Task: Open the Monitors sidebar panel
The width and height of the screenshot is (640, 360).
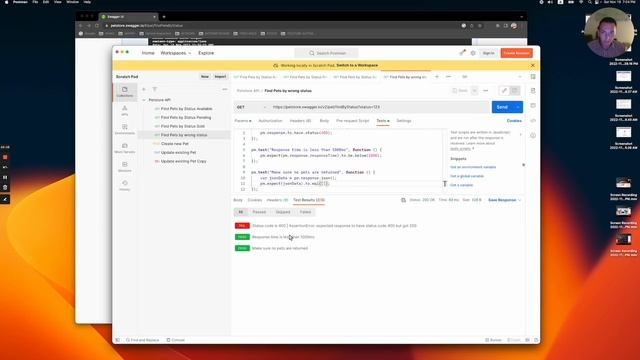Action: tap(124, 167)
